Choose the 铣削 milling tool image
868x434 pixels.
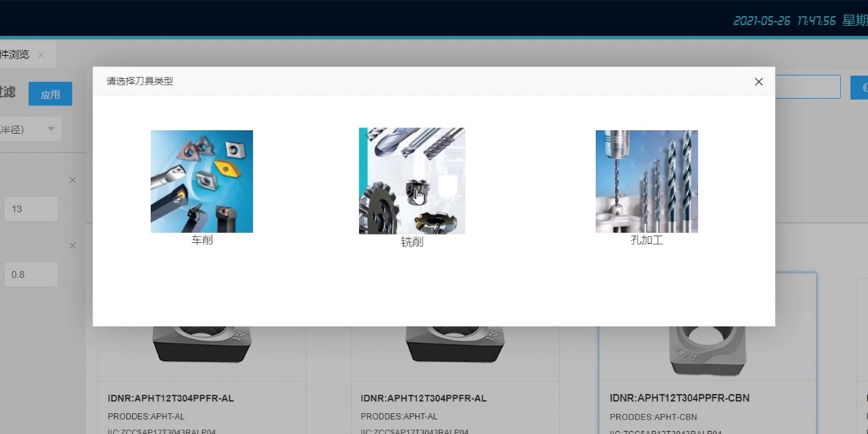(412, 181)
